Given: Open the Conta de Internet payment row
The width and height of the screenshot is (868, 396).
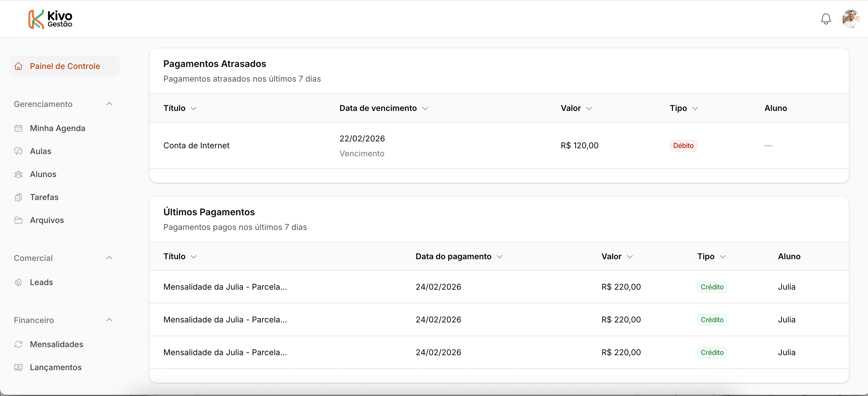Looking at the screenshot, I should [196, 145].
